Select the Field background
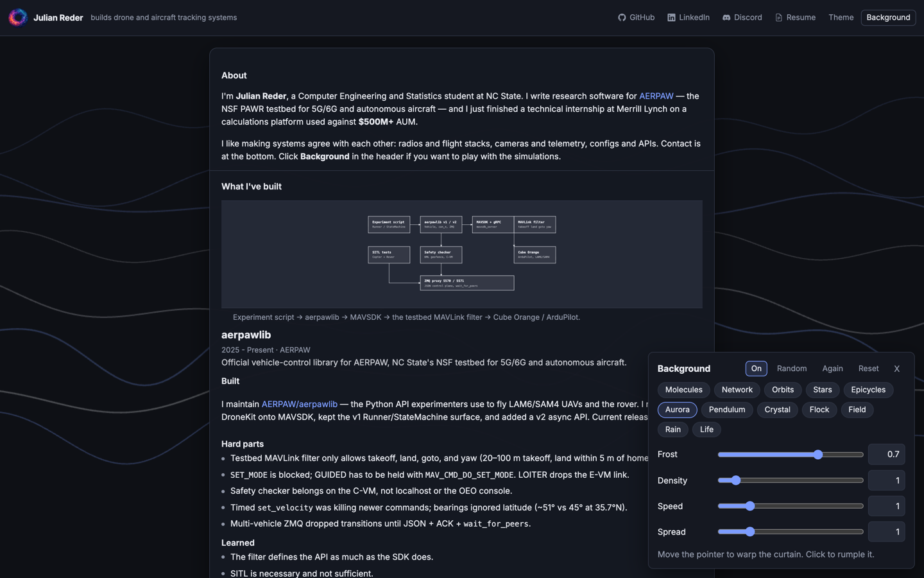Image resolution: width=924 pixels, height=578 pixels. [x=857, y=410]
